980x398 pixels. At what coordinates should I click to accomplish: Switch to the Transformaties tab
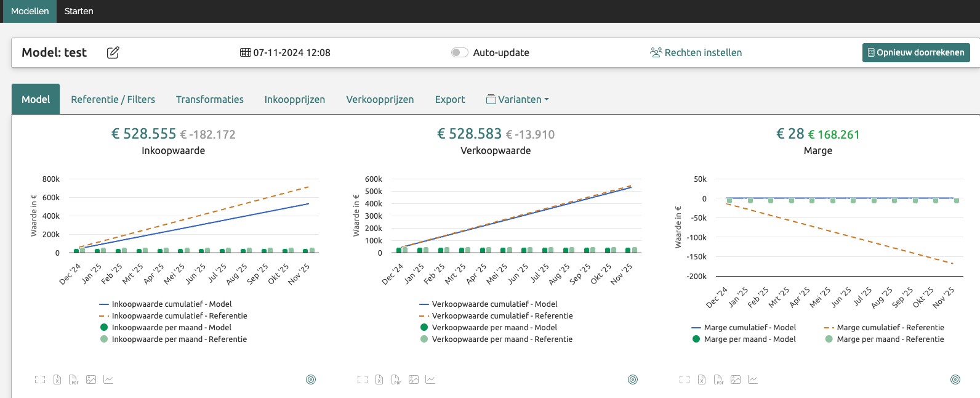(x=210, y=99)
